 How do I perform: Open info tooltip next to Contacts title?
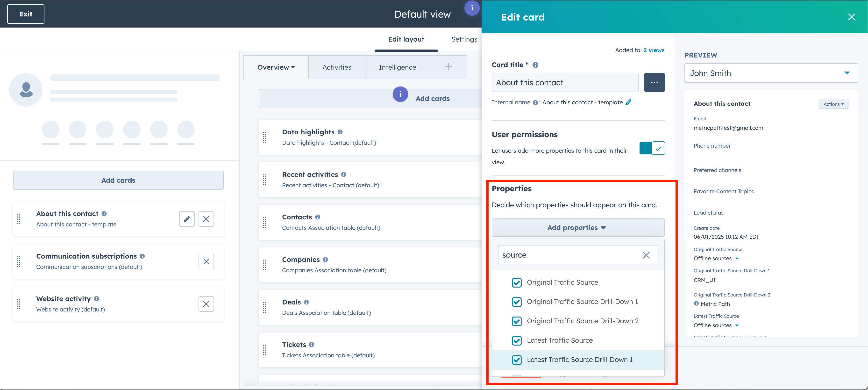(317, 217)
